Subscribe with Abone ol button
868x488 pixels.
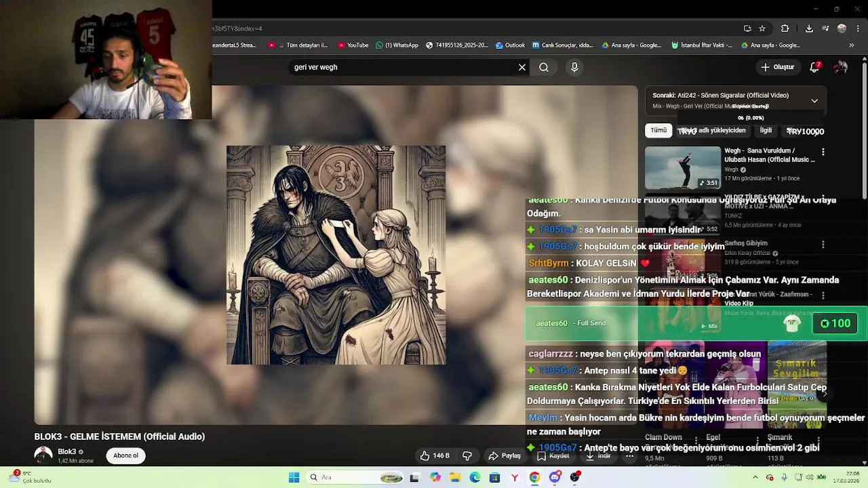click(125, 455)
